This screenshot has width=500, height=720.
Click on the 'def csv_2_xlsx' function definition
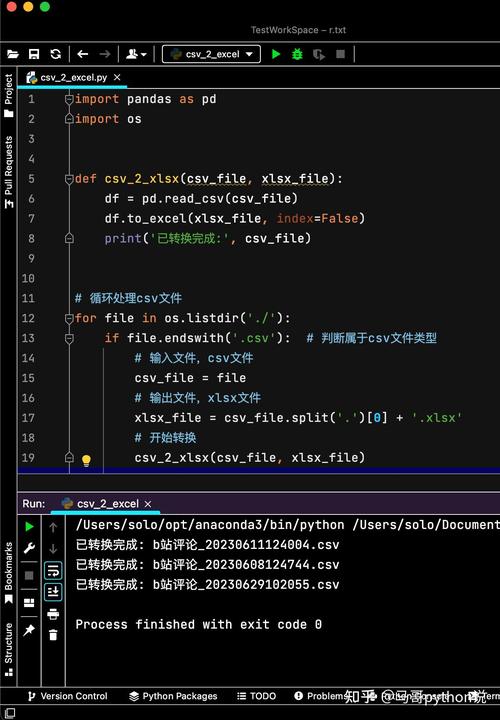tap(209, 179)
